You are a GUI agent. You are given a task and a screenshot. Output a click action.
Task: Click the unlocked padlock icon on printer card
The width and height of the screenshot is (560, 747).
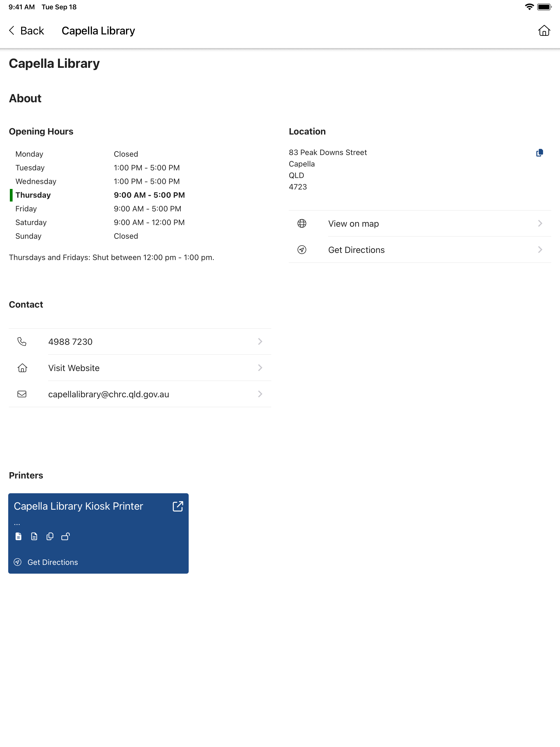[66, 536]
